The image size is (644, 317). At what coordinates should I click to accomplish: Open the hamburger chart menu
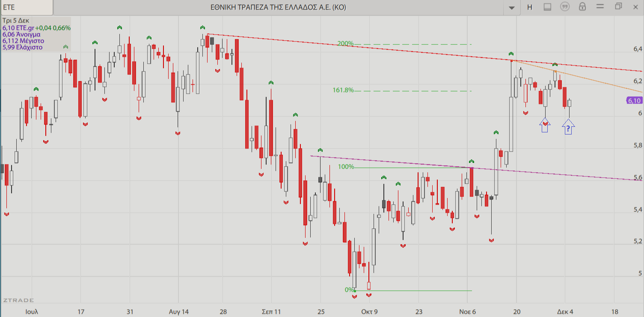(599, 6)
